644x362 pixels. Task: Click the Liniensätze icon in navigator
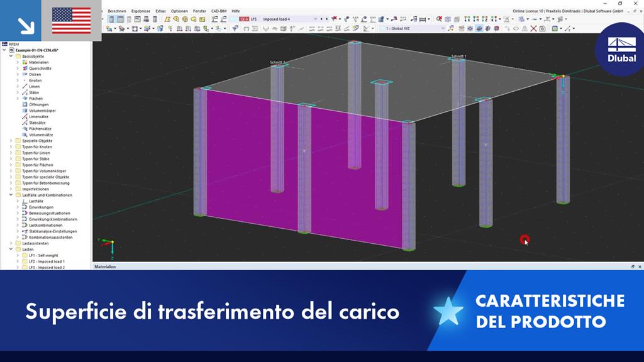[x=25, y=116]
